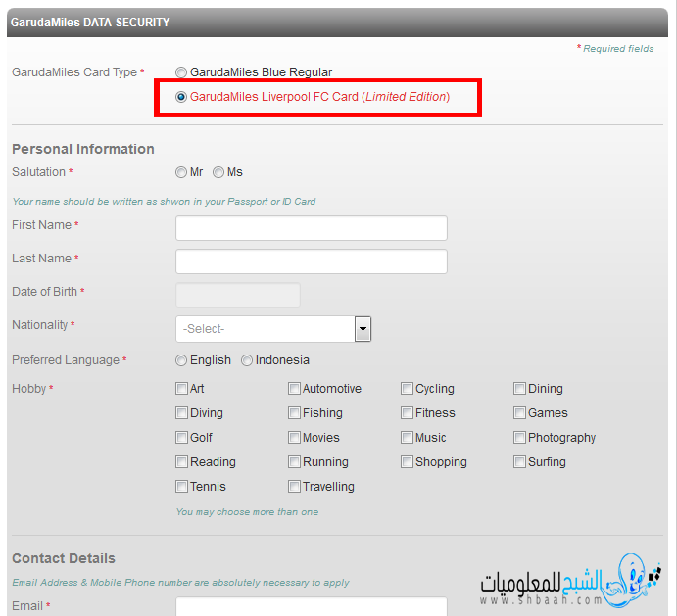Screen dimensions: 677x616
Task: Click the 'Required fields' note
Action: click(x=615, y=49)
